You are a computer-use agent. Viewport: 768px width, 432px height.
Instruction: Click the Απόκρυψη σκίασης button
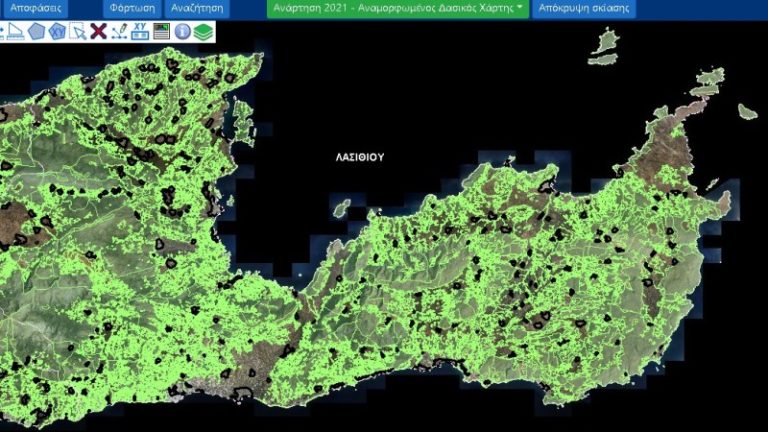[x=584, y=8]
